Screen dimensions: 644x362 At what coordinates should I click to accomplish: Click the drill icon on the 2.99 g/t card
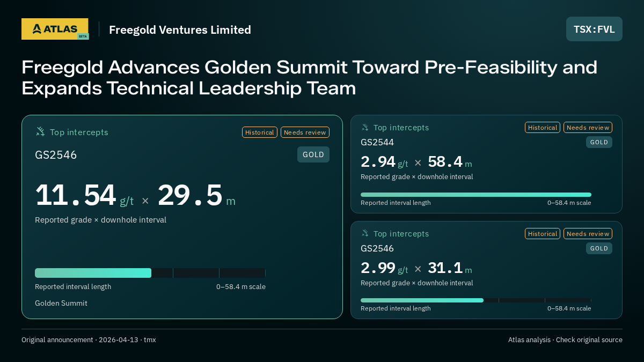click(x=365, y=233)
